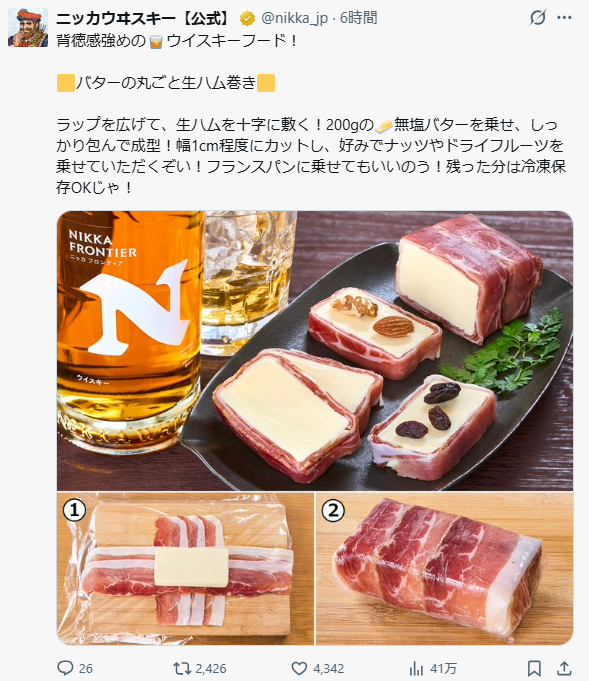Click the バターの丸ごと生ハム巻き heading line

click(166, 83)
